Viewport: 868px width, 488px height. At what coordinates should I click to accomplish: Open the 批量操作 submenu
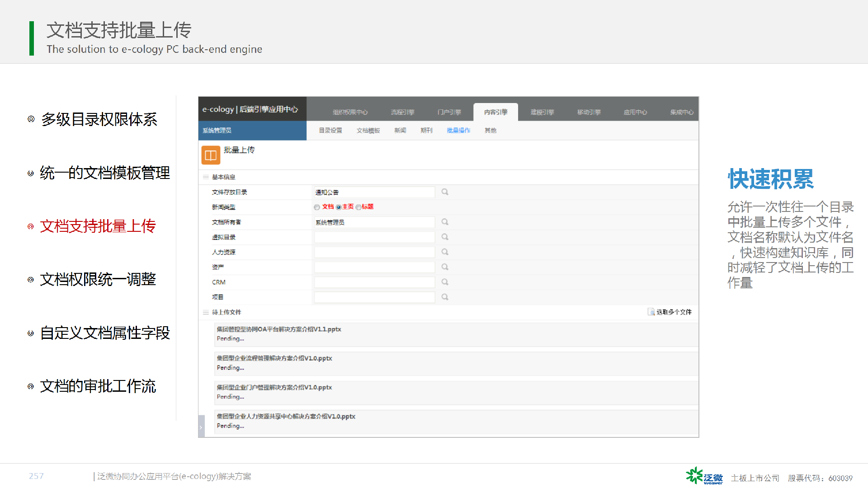coord(458,131)
